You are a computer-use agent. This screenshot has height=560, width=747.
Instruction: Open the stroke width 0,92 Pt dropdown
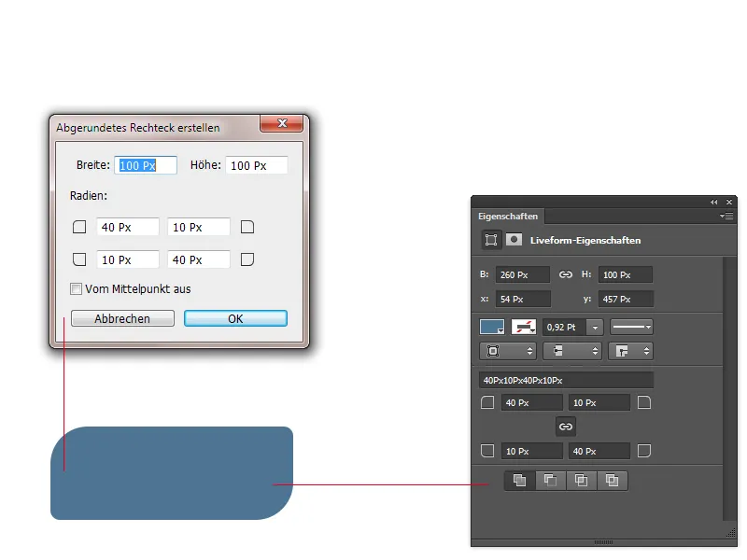[595, 328]
